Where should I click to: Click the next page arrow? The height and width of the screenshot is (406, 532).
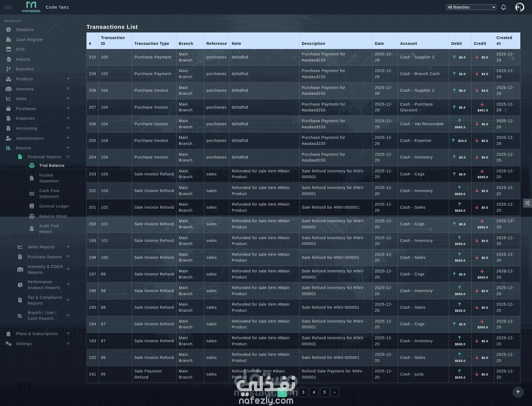pos(335,392)
